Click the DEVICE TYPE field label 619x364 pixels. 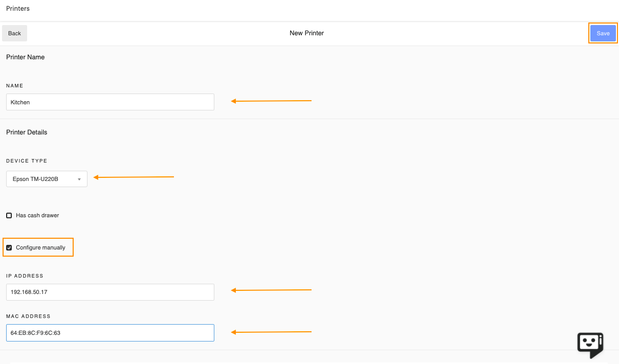(x=27, y=161)
